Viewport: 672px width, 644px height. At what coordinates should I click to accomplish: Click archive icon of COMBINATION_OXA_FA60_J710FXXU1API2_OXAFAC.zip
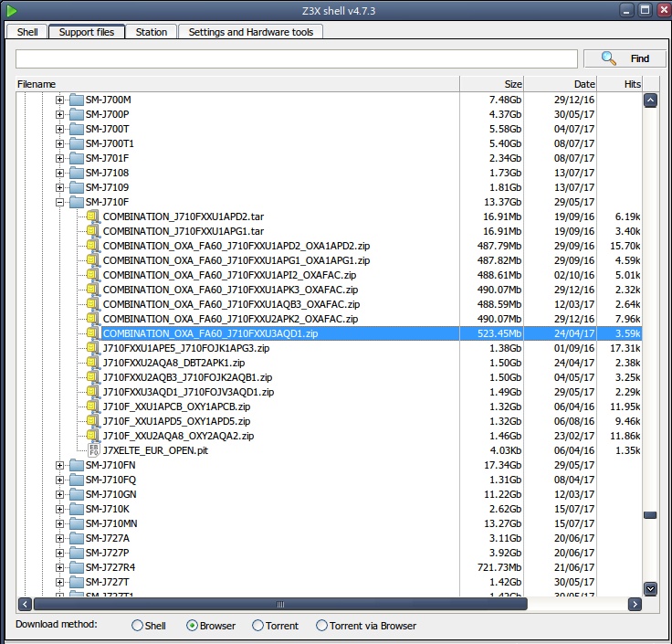(x=92, y=274)
